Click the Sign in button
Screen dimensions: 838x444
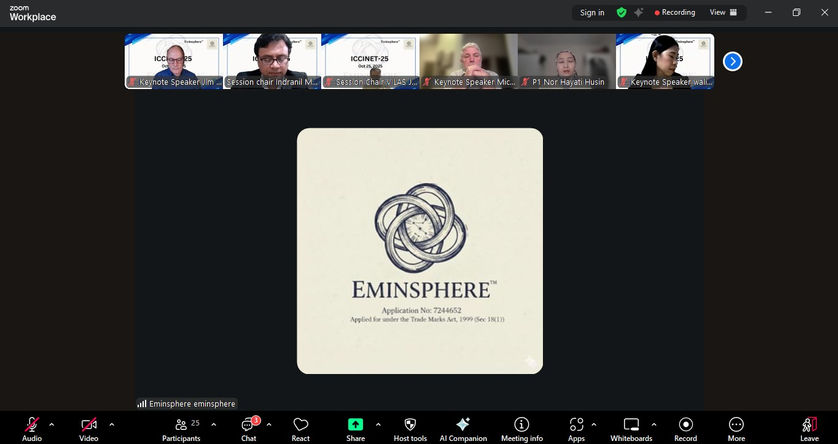(592, 12)
